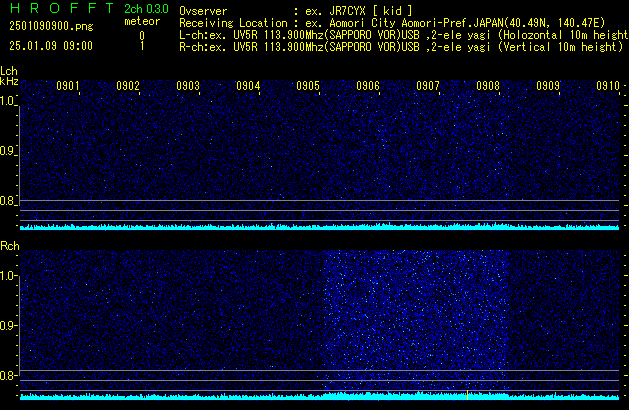Image resolution: width=629 pixels, height=410 pixels.
Task: Click the date stamp 25.01.09 09:00
Action: coord(51,46)
